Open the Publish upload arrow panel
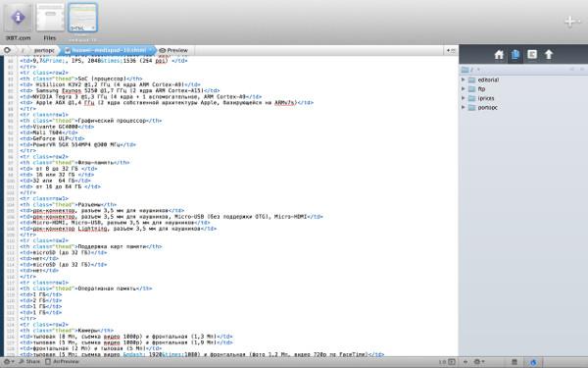 [x=549, y=55]
